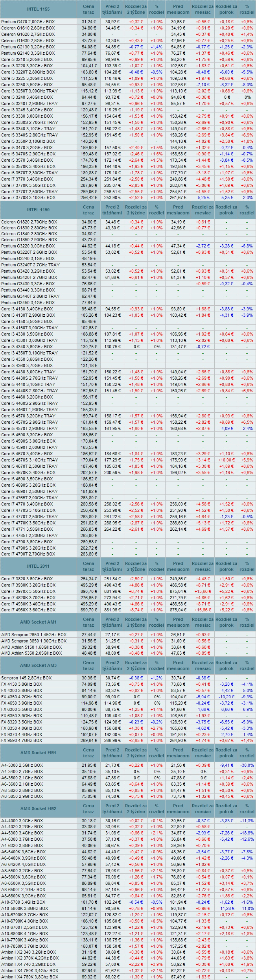Viewport: 256px width, 980px height.
Task: Select the Athlon II X4 760K 3,8Ghz BOX name
Action: pos(29,977)
